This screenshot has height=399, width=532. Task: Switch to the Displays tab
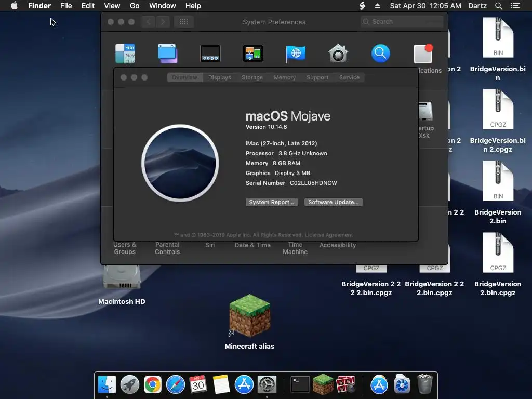[220, 77]
